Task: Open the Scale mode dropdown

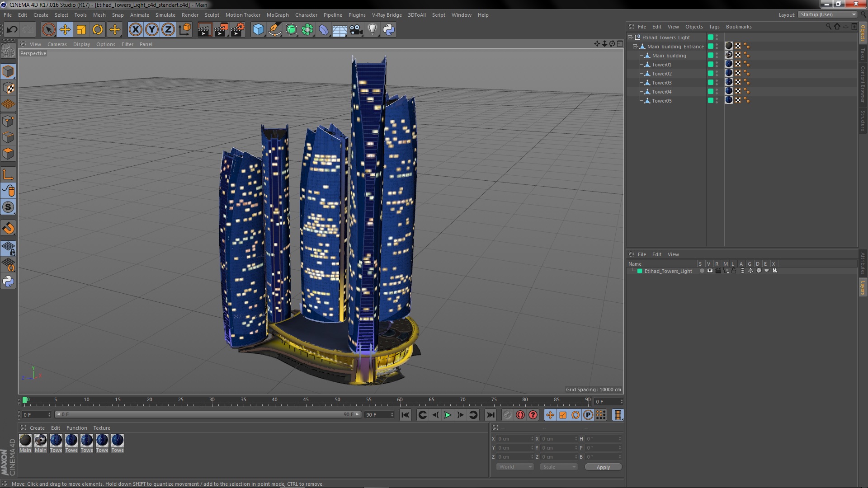Action: (558, 467)
